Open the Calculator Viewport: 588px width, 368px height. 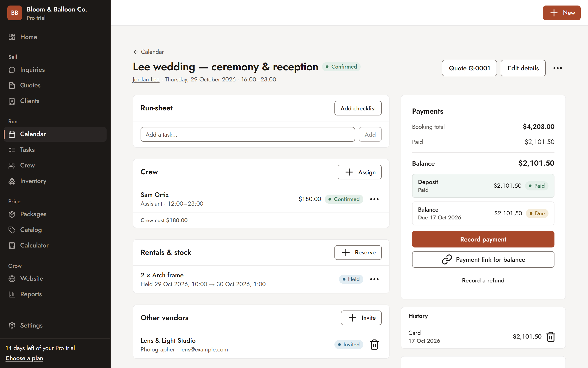coord(55,245)
